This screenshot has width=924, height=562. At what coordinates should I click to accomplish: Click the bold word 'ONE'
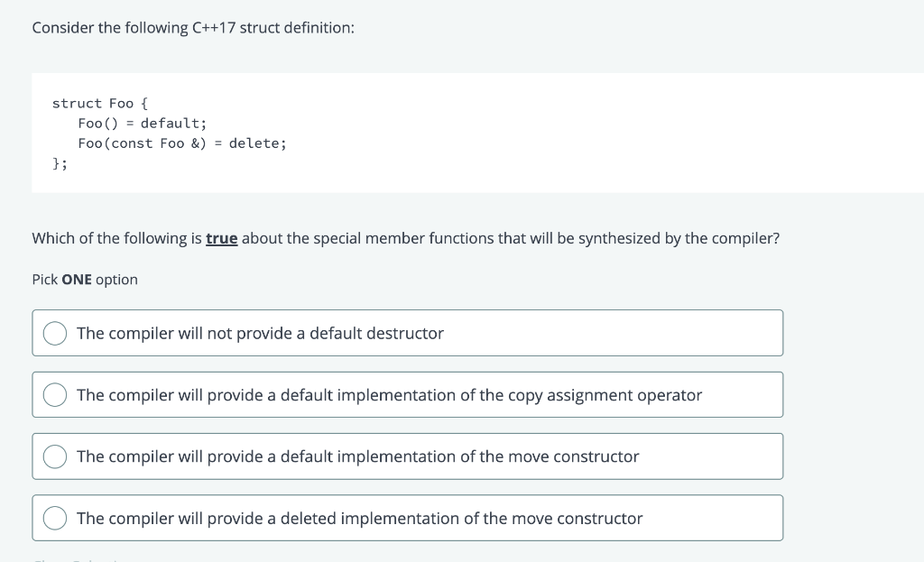(77, 280)
